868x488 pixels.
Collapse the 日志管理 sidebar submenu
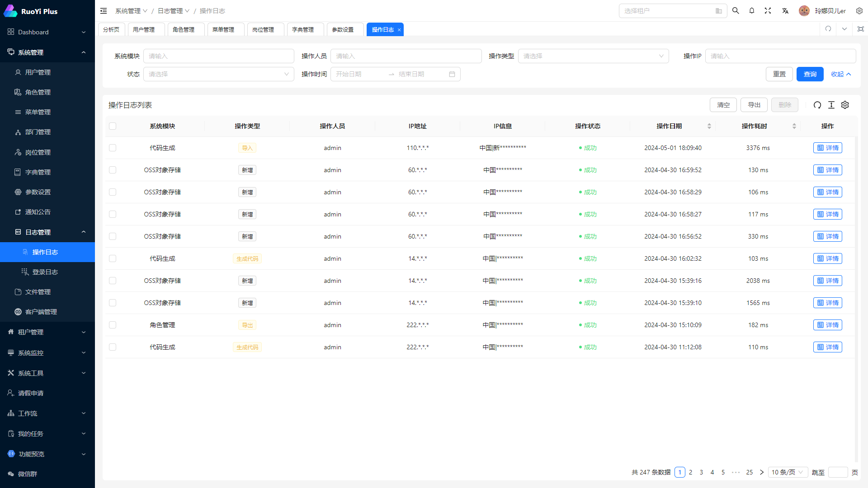click(47, 232)
